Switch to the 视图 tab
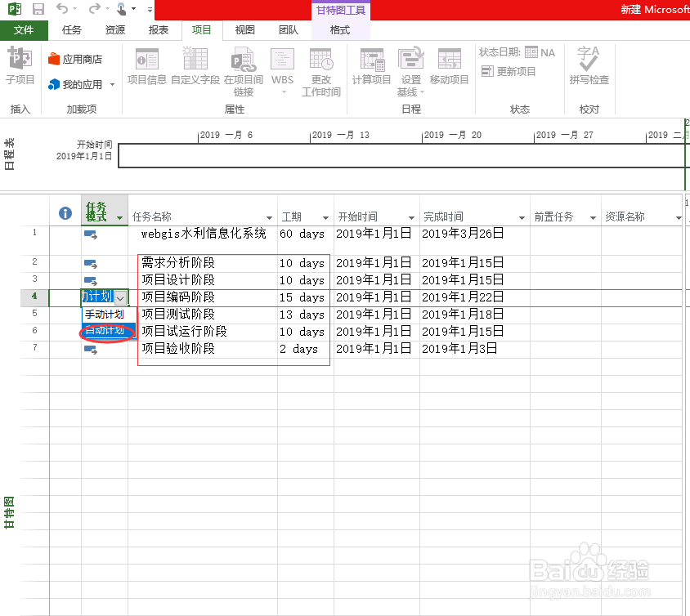This screenshot has width=690, height=616. pyautogui.click(x=244, y=30)
